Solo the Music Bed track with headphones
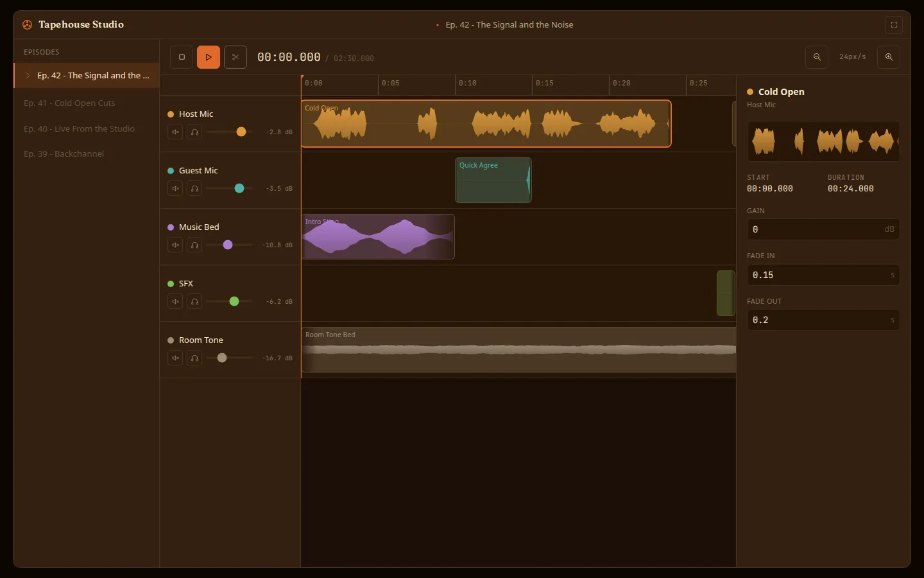 tap(194, 245)
